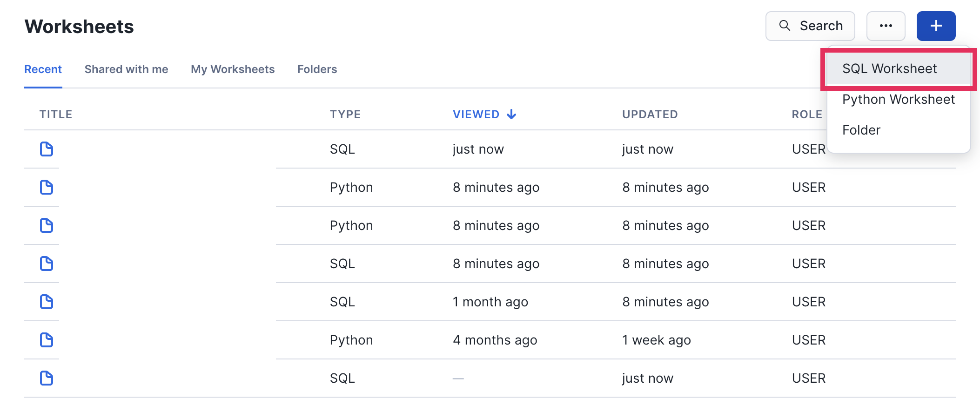Click first Python worksheet file icon

47,188
